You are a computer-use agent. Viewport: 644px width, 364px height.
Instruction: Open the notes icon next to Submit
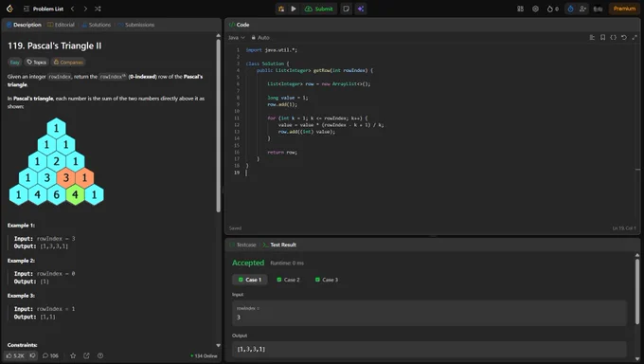[x=347, y=9]
